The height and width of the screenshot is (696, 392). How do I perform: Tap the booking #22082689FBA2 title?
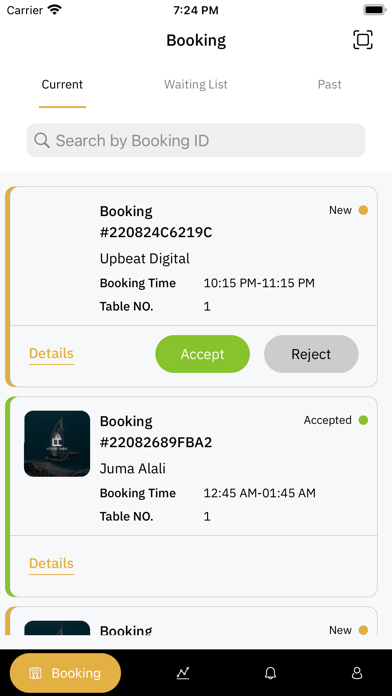156,431
